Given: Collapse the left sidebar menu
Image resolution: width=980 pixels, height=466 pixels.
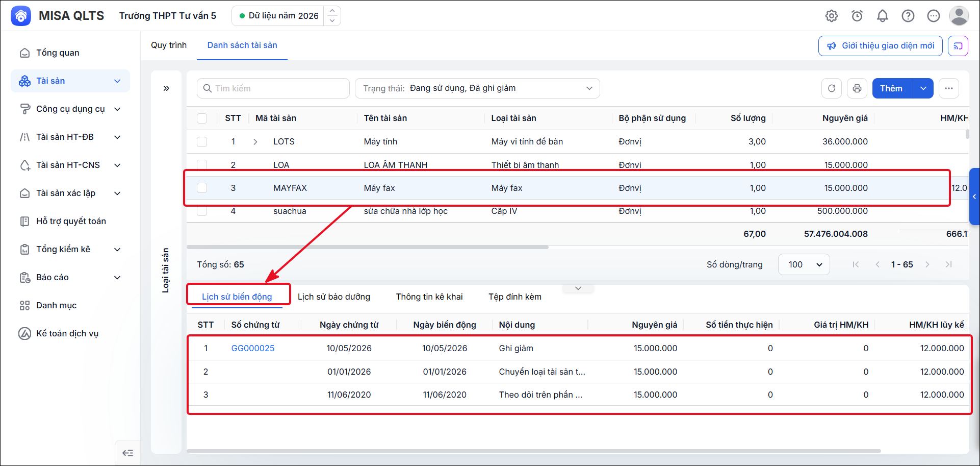Looking at the screenshot, I should (x=128, y=453).
